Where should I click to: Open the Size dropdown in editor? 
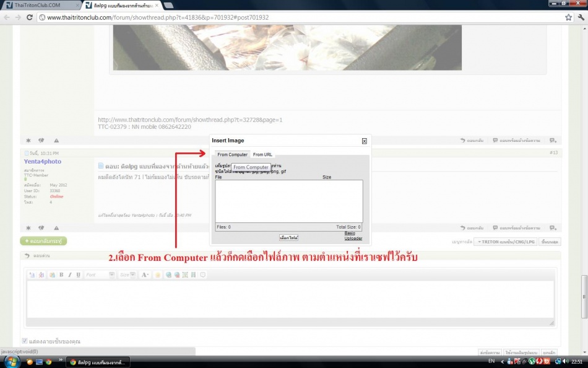[128, 274]
